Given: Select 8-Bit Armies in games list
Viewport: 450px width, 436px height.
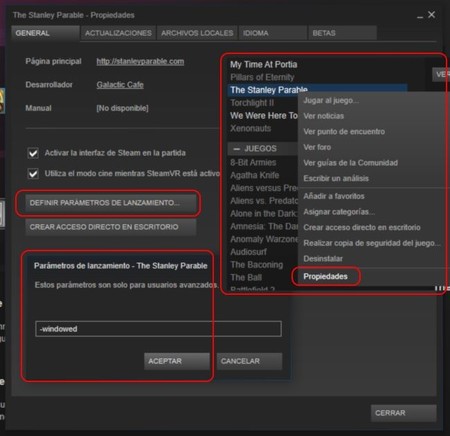Looking at the screenshot, I should tap(253, 163).
